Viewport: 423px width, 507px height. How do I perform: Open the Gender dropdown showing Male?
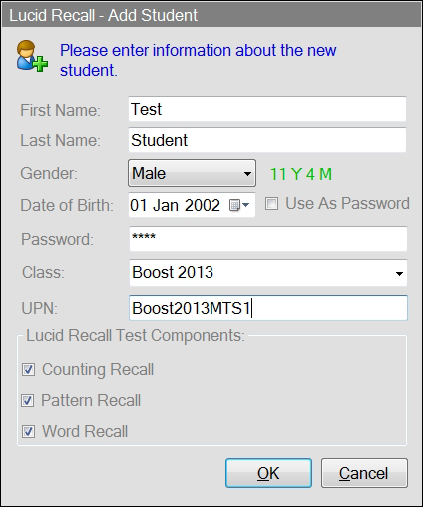coord(192,173)
